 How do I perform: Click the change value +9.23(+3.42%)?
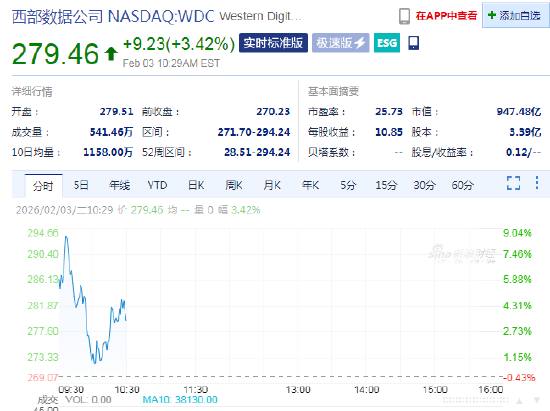tap(179, 44)
